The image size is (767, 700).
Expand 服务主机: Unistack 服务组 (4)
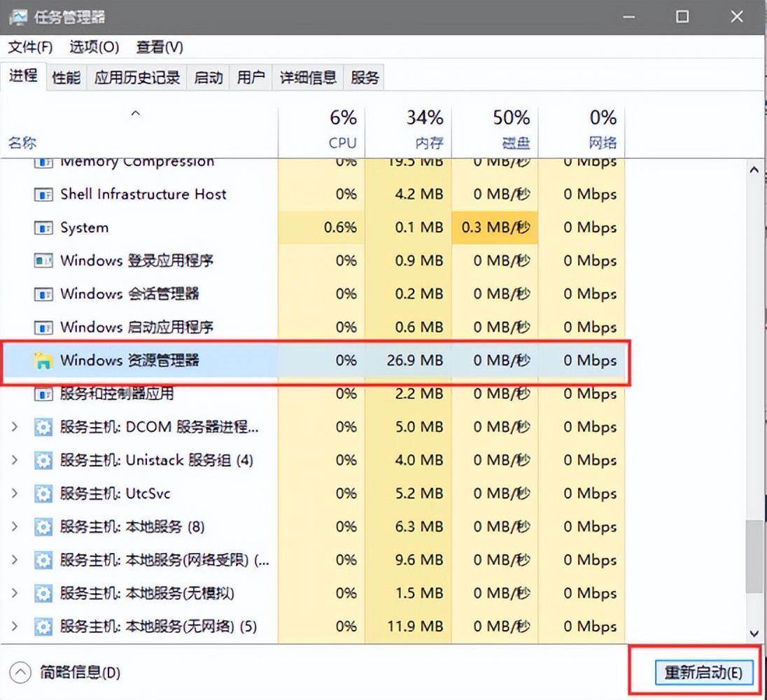click(x=15, y=460)
